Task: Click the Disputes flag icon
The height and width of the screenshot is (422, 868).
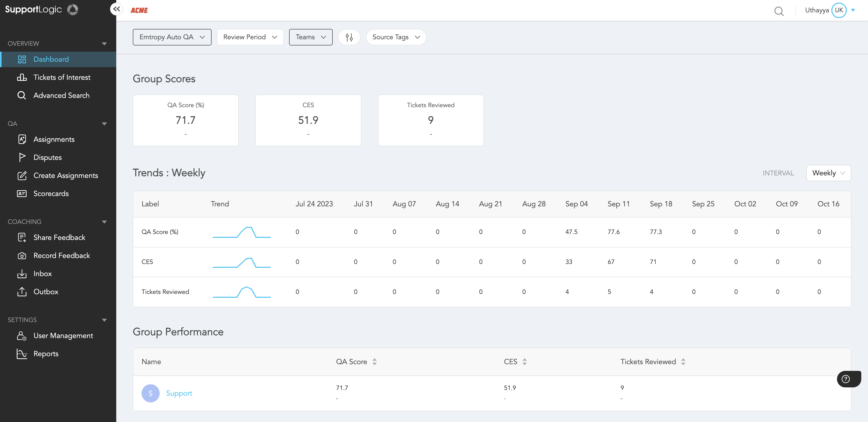Action: [x=22, y=157]
